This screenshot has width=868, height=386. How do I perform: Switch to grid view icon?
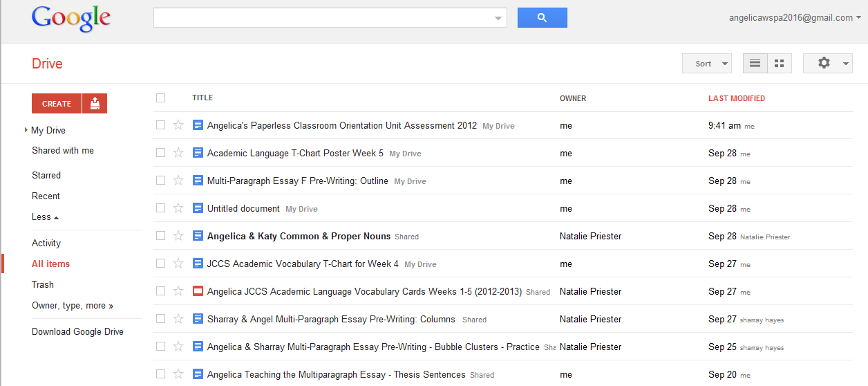click(780, 64)
